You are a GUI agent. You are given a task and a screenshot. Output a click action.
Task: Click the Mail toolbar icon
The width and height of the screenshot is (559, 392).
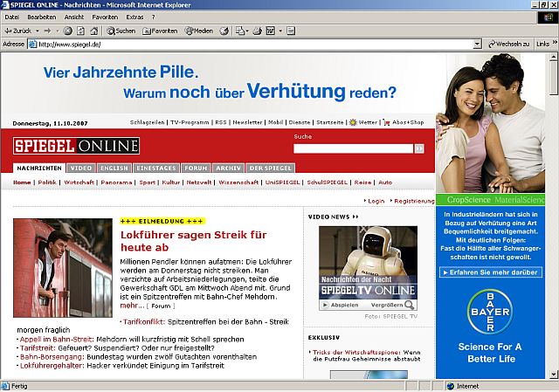[241, 31]
